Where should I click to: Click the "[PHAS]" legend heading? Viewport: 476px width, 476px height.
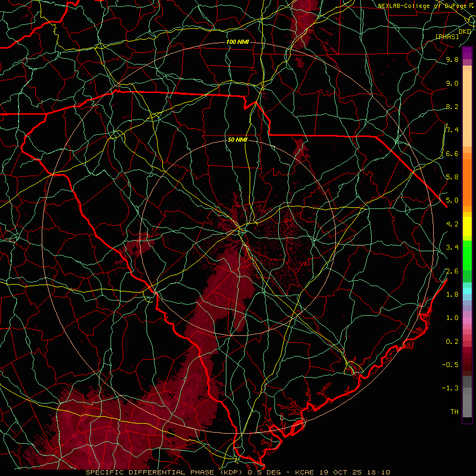[447, 36]
